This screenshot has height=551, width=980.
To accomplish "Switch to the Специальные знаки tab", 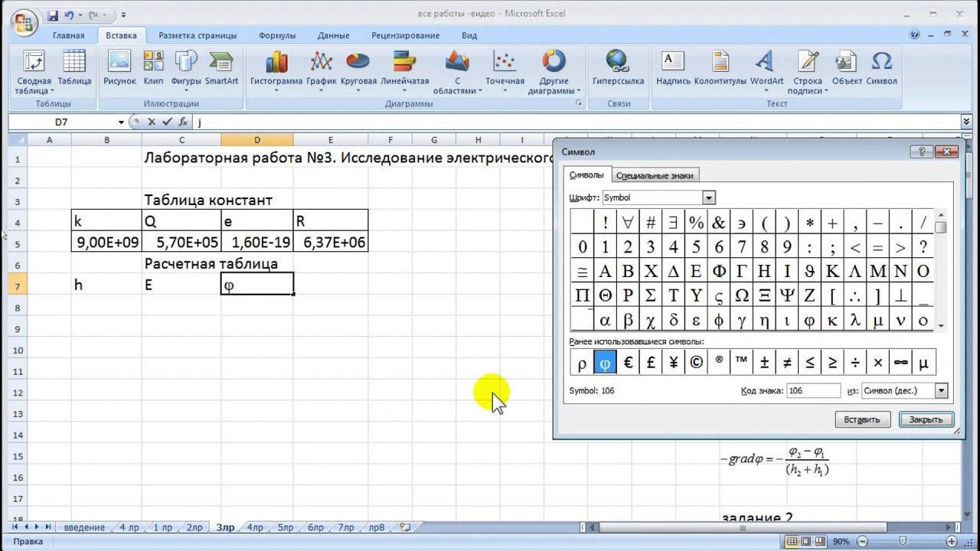I will 655,175.
